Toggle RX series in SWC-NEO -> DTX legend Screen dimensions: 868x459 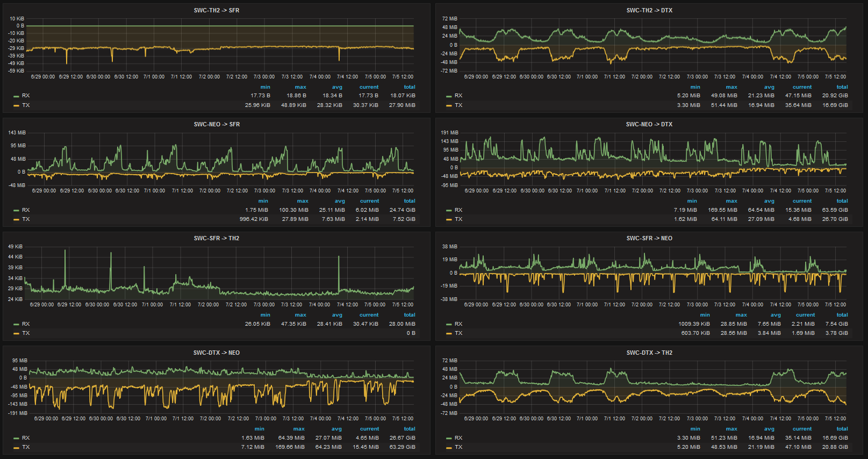[x=458, y=210]
